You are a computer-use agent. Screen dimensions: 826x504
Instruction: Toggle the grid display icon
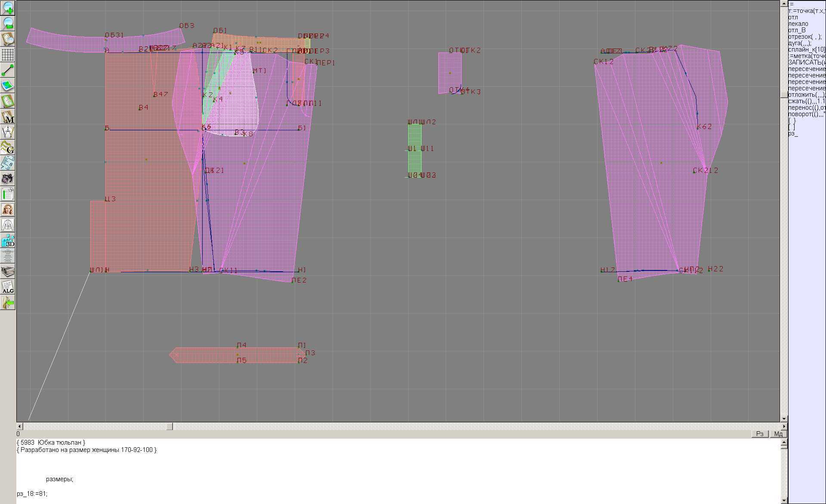[8, 55]
